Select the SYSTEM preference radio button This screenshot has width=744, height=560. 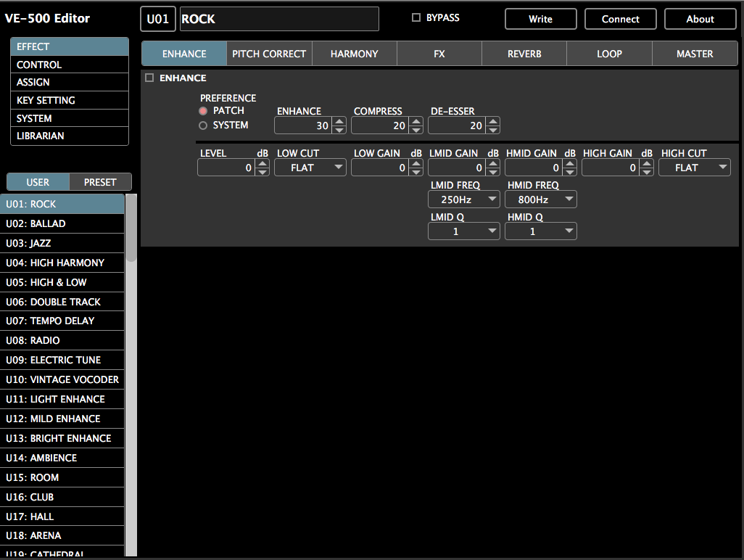click(x=203, y=125)
